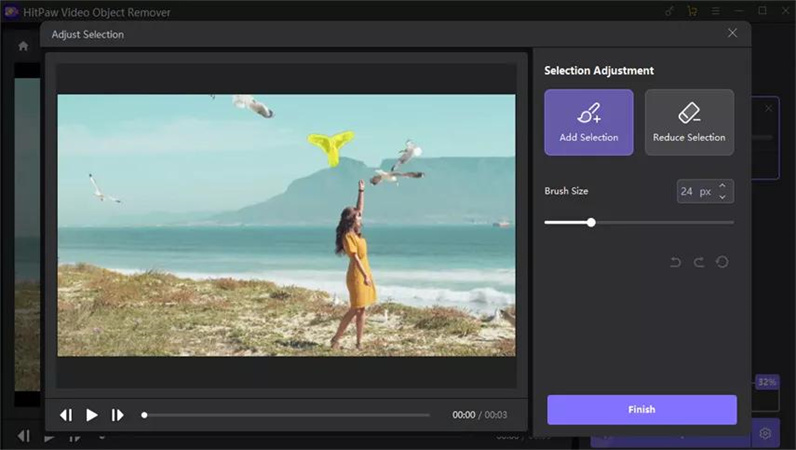Open the shopping cart in the title bar
The image size is (796, 450).
[x=692, y=11]
